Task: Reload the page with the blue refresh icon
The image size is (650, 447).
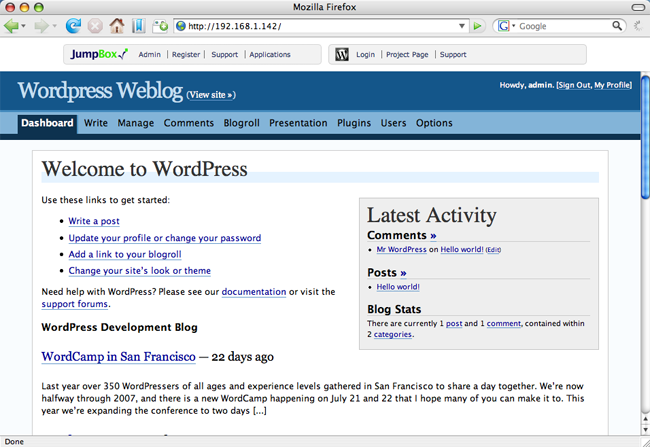Action: (73, 26)
